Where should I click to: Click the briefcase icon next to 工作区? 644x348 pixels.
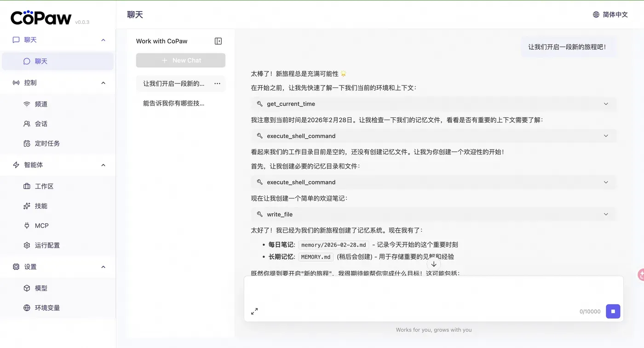[x=27, y=186]
